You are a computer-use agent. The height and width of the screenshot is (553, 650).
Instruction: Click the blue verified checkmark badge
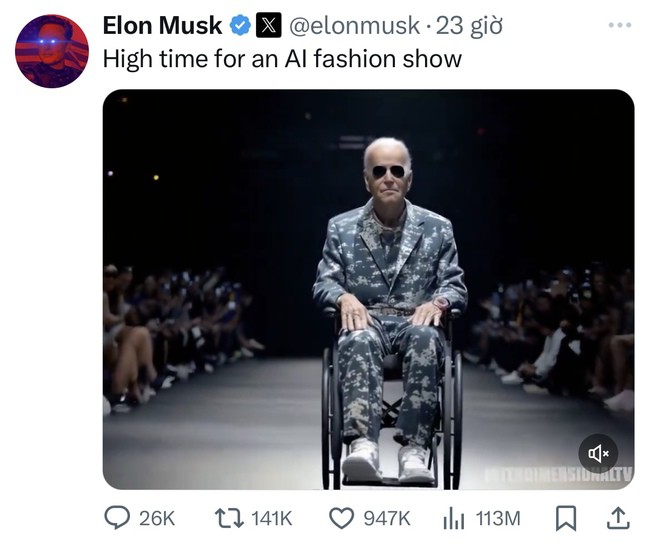(x=241, y=26)
